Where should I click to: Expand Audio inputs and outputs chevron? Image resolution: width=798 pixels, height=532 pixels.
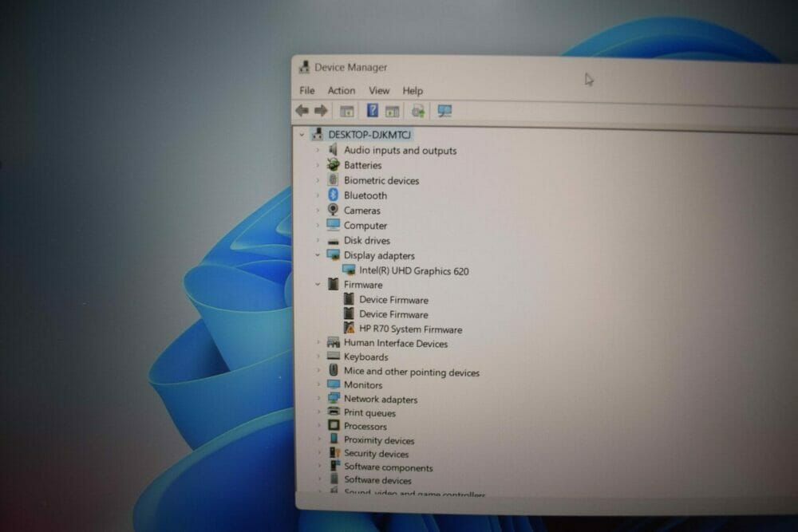[317, 150]
